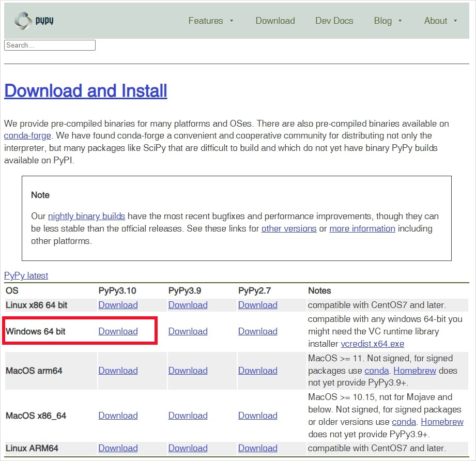This screenshot has height=461, width=476.
Task: Open the vcredist.x64.exe installer link
Action: 372,344
